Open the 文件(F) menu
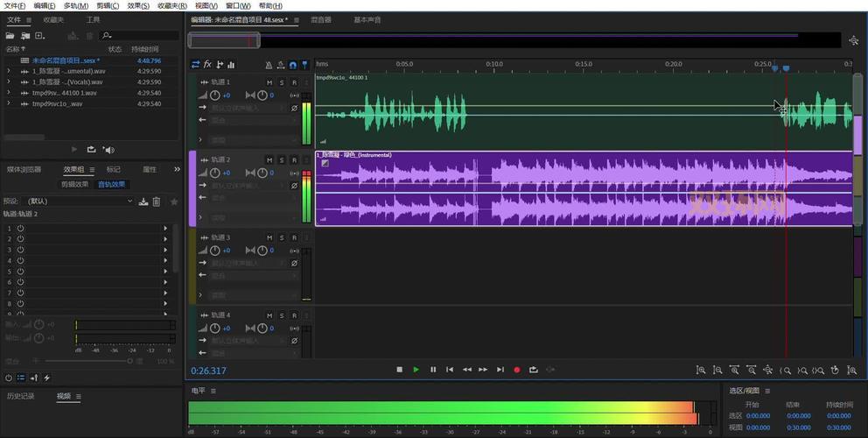 pyautogui.click(x=15, y=5)
